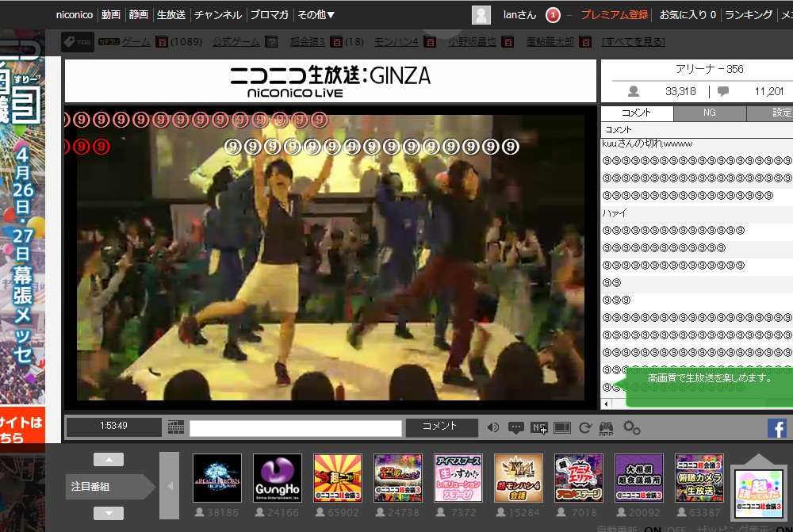Click the 公式ゲーム tag link
The width and height of the screenshot is (793, 532).
tap(236, 42)
